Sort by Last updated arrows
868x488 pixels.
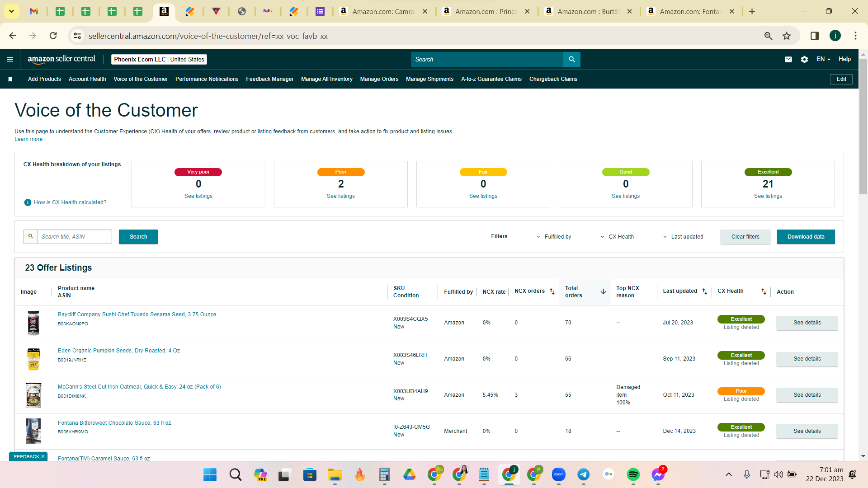coord(704,291)
